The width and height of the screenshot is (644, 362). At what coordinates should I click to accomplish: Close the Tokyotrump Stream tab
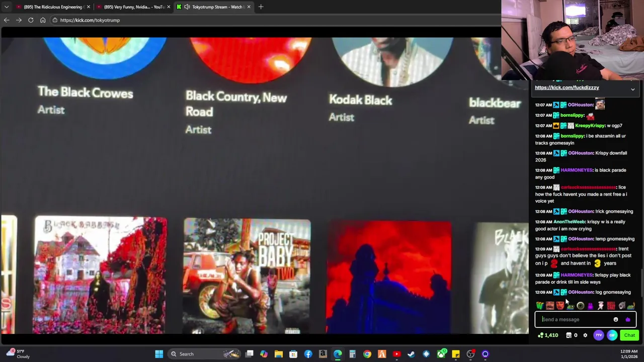click(249, 7)
